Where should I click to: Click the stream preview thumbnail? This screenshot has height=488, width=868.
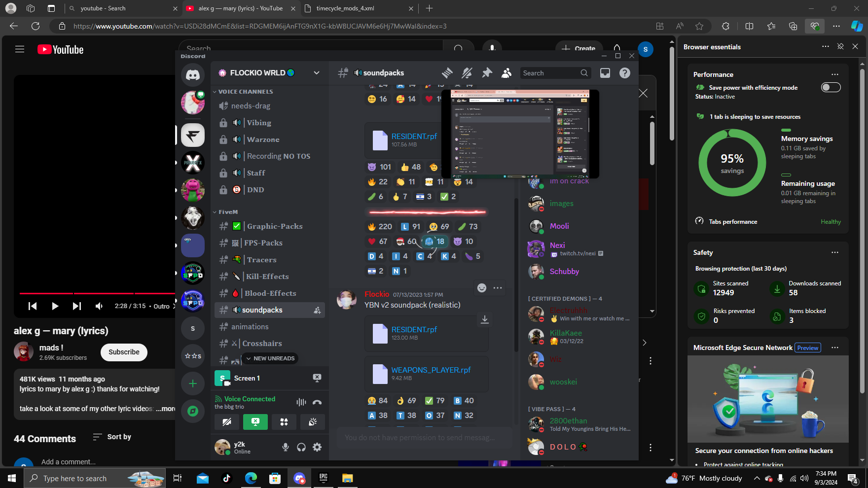(x=520, y=134)
